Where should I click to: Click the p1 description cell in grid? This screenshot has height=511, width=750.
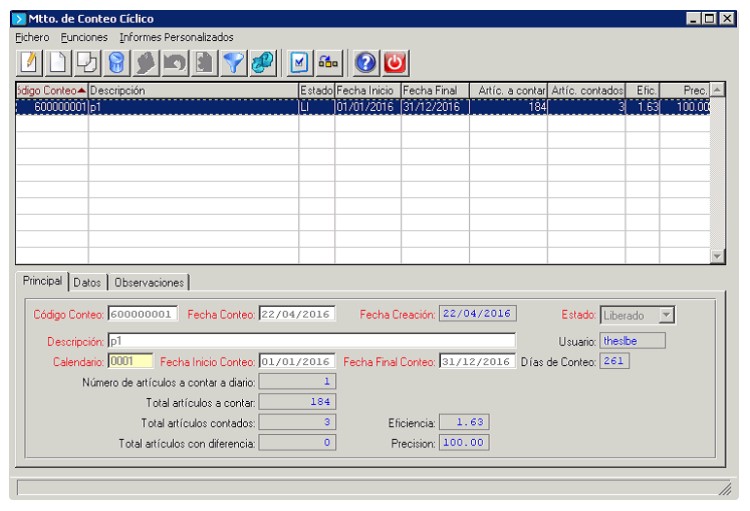pos(193,107)
